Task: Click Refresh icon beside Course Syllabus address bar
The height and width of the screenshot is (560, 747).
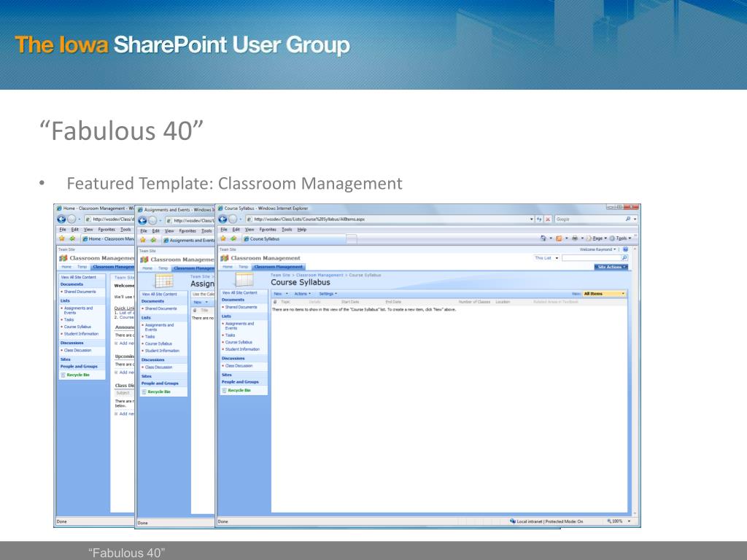Action: [539, 219]
